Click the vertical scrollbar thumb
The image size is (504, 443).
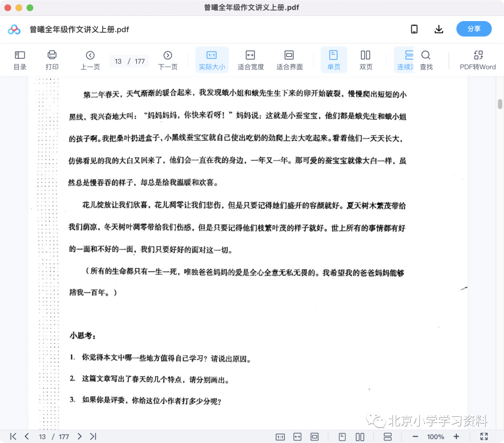tap(500, 104)
